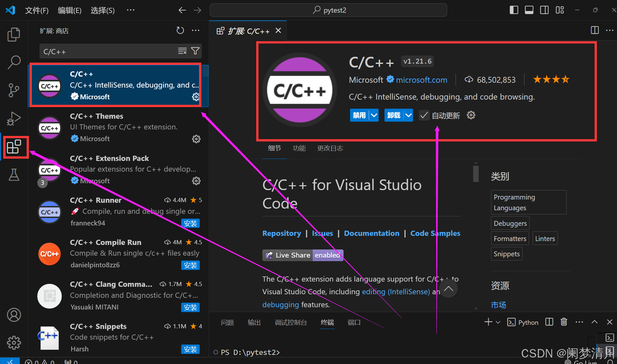Filter extensions with funnel icon
Image resolution: width=617 pixels, height=364 pixels.
[195, 51]
